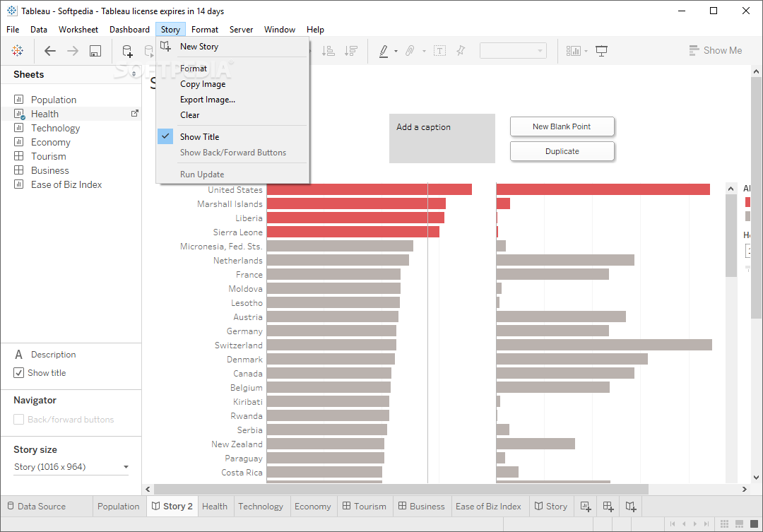763x532 pixels.
Task: Click the Undo back arrow in toolbar
Action: (x=50, y=51)
